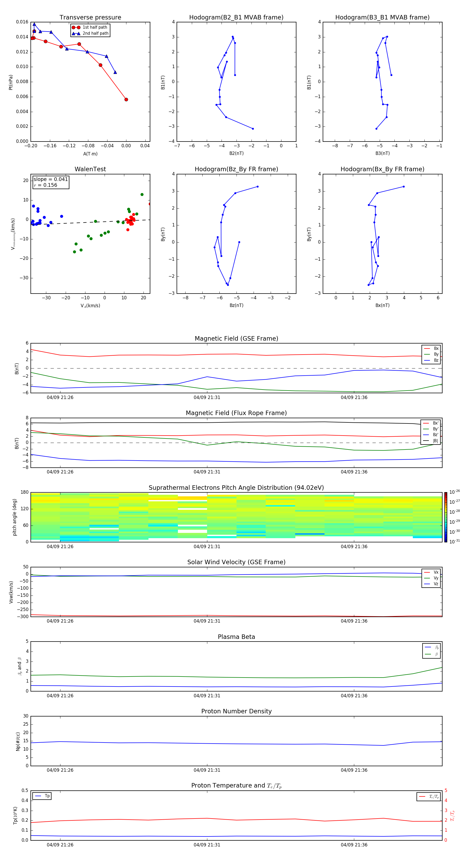Click the 'Te/Tp' legend entry

pyautogui.click(x=429, y=796)
